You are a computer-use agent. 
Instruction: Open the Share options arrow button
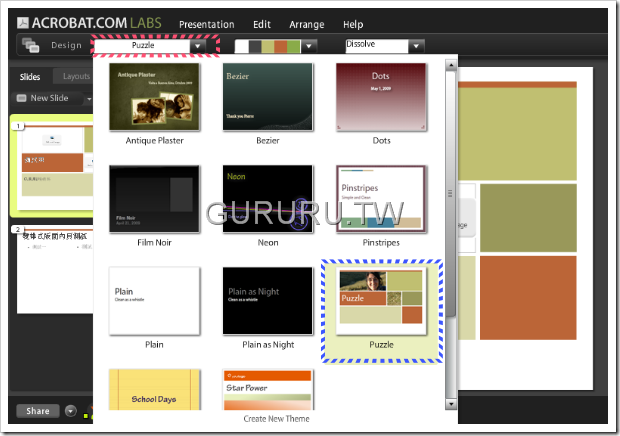(x=70, y=411)
